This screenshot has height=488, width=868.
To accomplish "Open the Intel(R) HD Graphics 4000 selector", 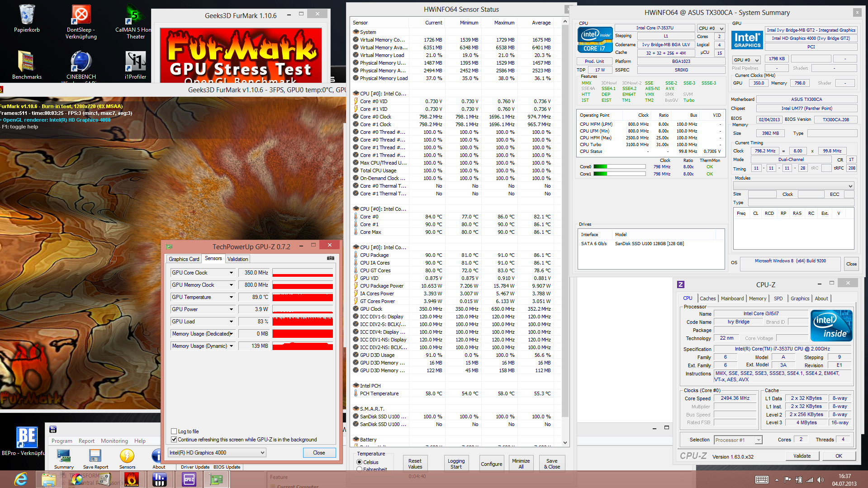I will [217, 453].
